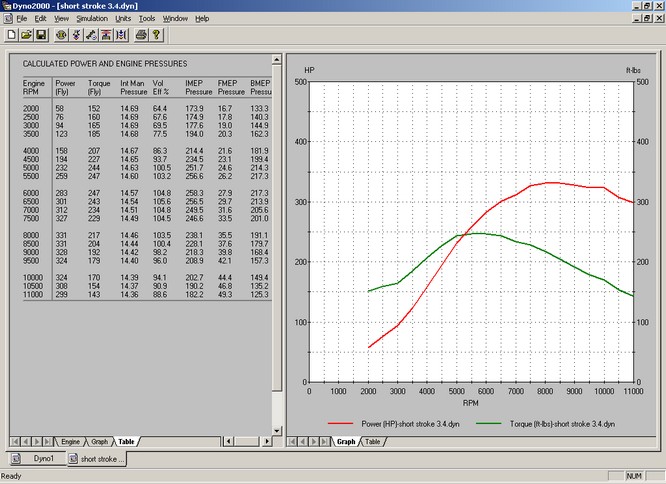
Task: Select the Graph tab in the left pane
Action: [99, 441]
